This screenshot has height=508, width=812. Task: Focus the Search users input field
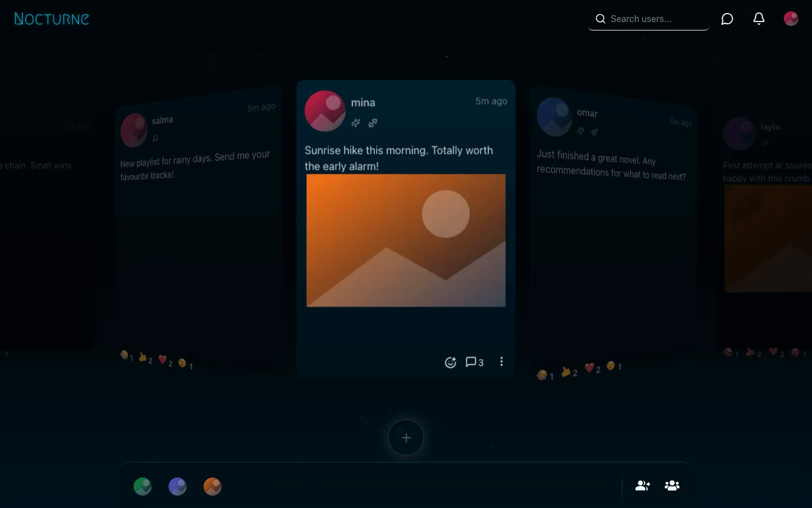(x=648, y=19)
